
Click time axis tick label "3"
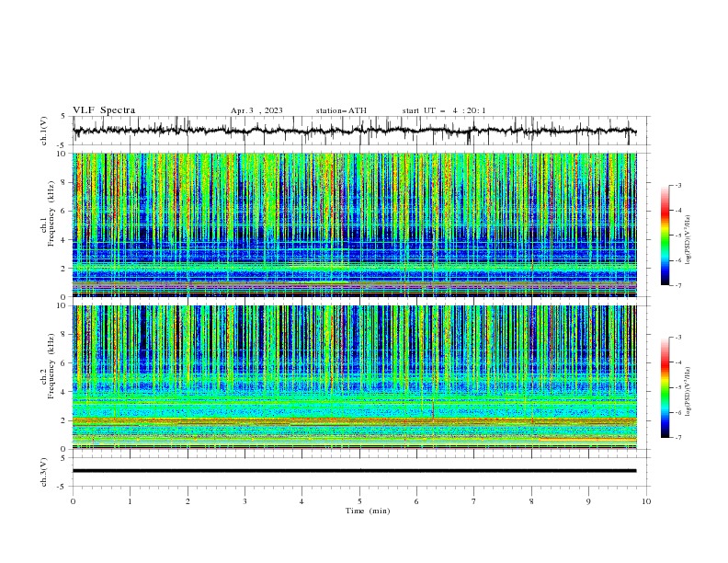[x=245, y=501]
